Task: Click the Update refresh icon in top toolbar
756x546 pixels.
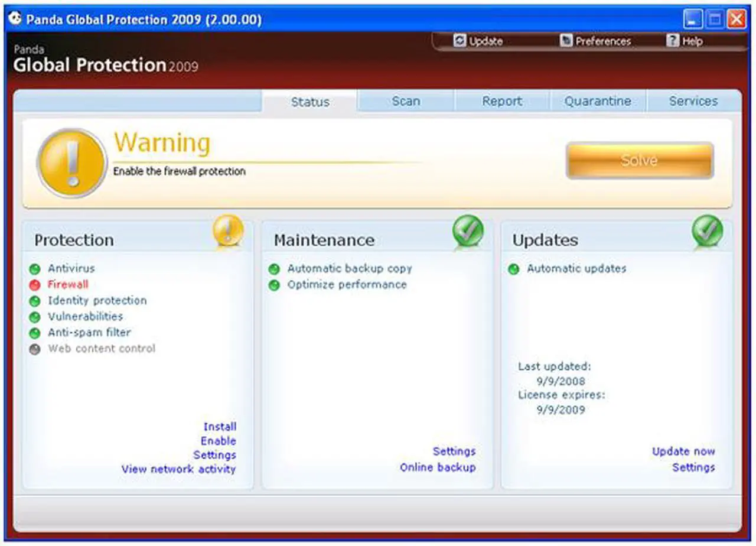Action: (x=460, y=41)
